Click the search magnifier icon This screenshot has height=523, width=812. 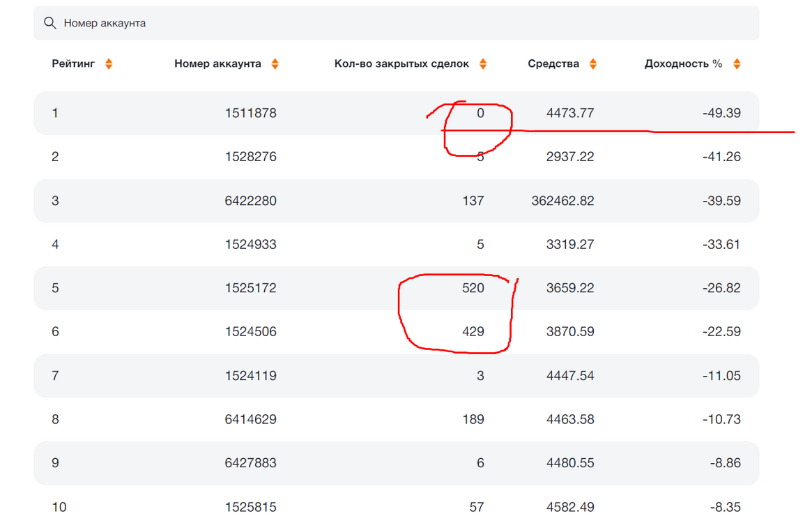pyautogui.click(x=49, y=23)
